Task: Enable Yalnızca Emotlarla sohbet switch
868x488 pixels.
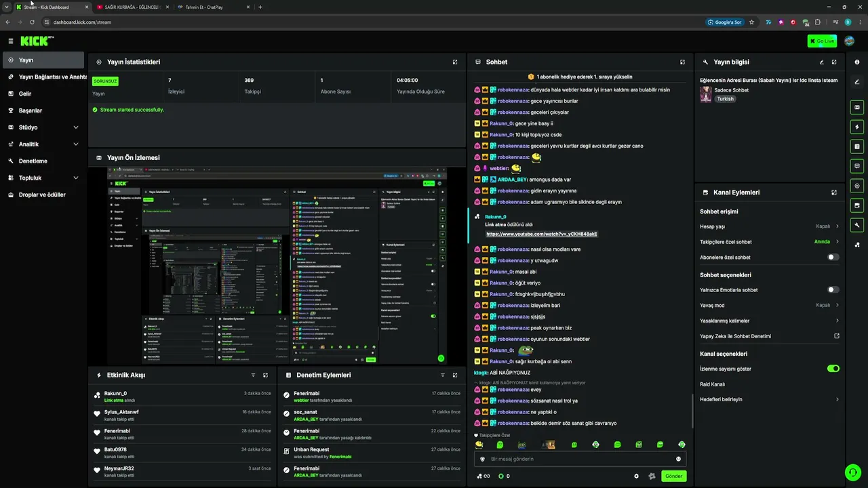Action: click(x=833, y=290)
